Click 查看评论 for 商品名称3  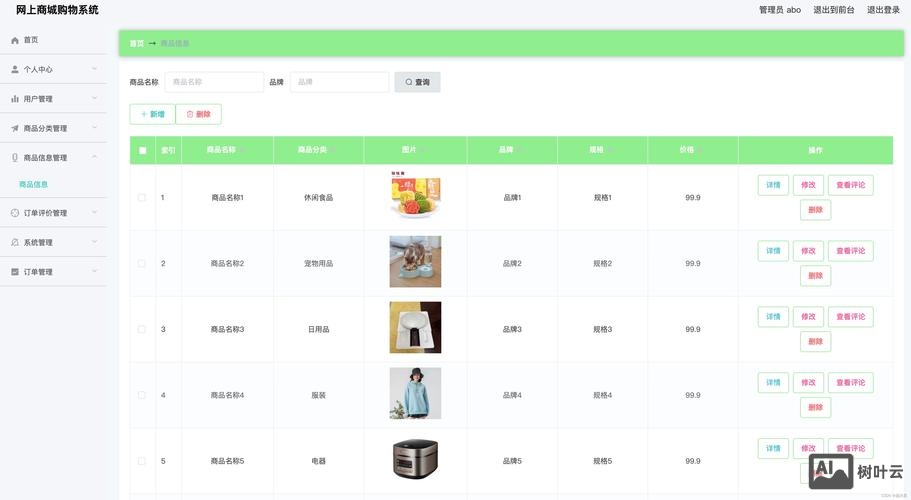pyautogui.click(x=851, y=316)
